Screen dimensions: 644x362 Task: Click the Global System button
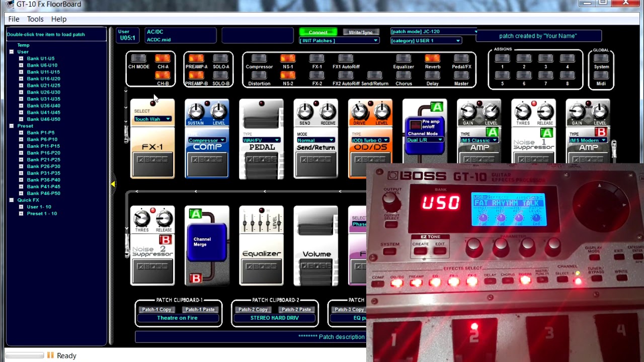[601, 58]
